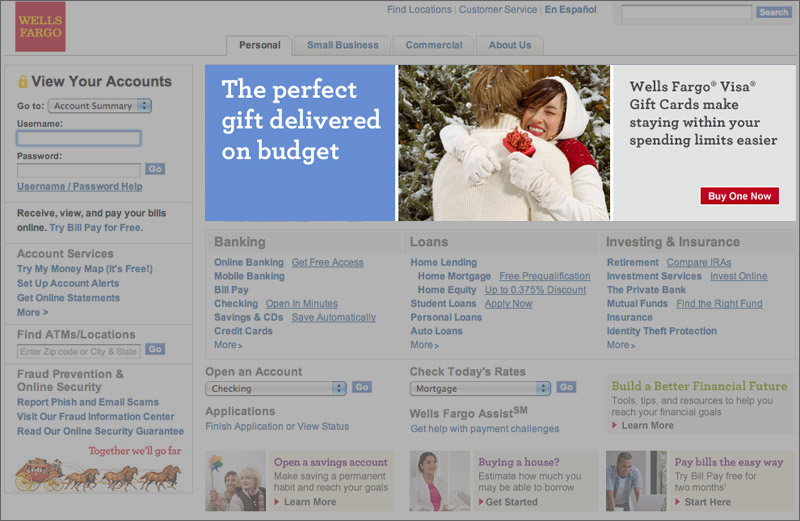
Task: Click Go beside Open an Account dropdown
Action: tap(362, 387)
